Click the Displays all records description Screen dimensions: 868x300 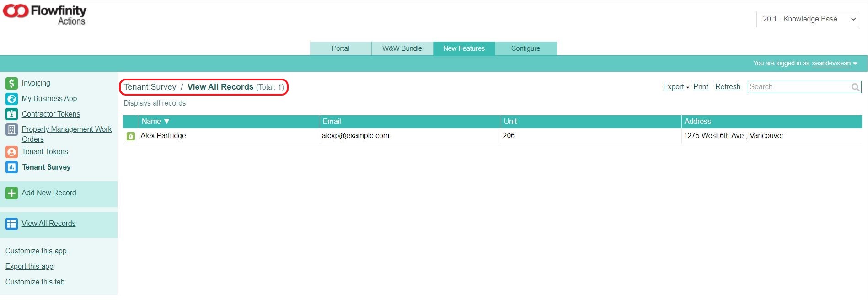tap(155, 103)
